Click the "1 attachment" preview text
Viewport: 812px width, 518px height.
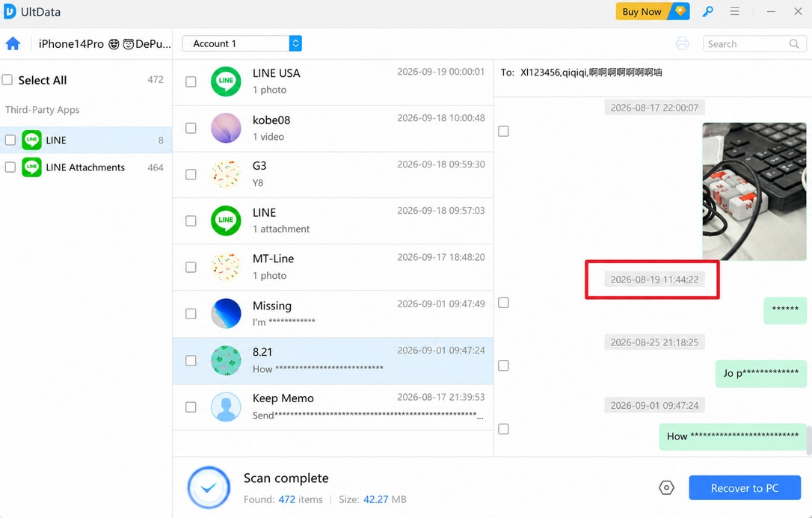pos(281,229)
